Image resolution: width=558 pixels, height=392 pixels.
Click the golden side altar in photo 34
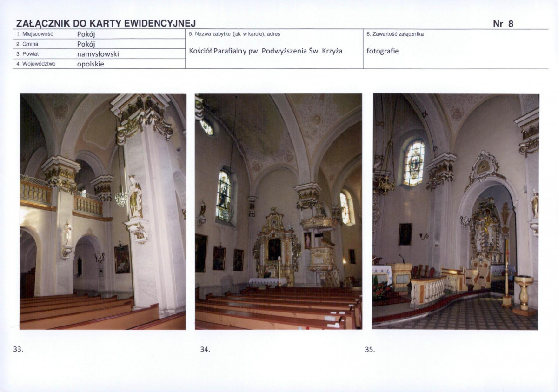click(275, 246)
